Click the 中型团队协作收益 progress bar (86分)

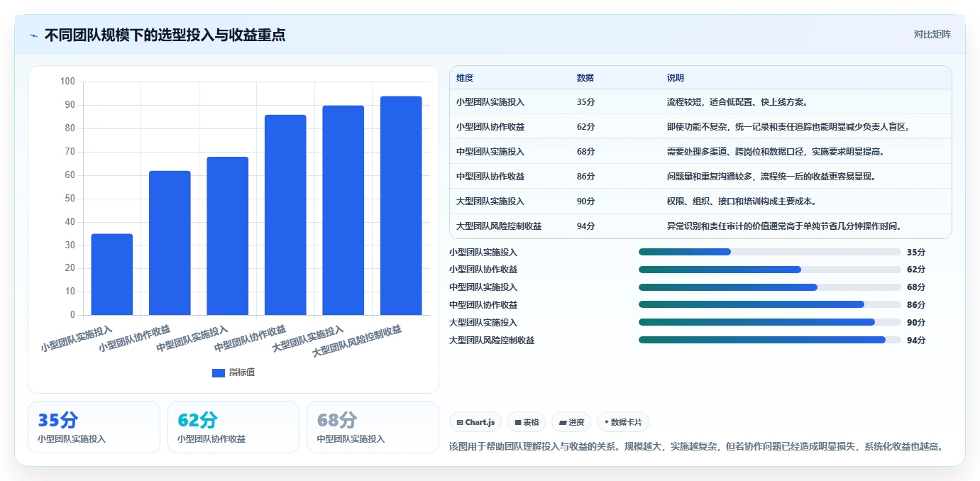(x=770, y=305)
